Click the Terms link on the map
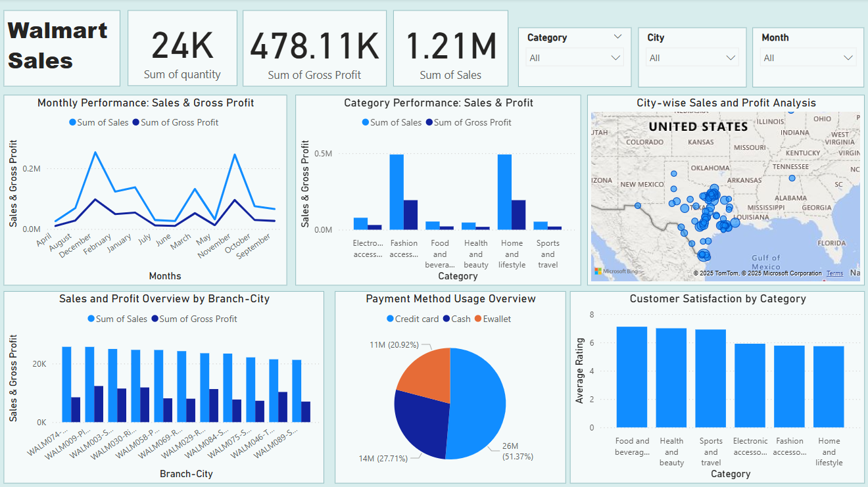The height and width of the screenshot is (487, 868). click(834, 273)
